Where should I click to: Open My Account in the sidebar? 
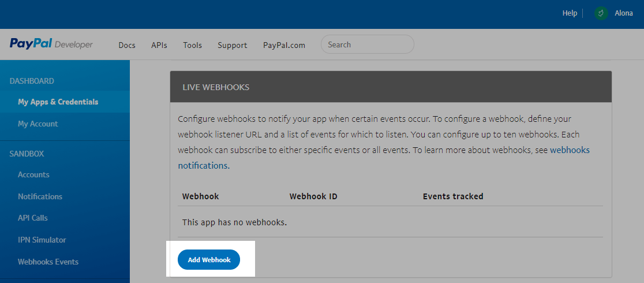pyautogui.click(x=38, y=124)
